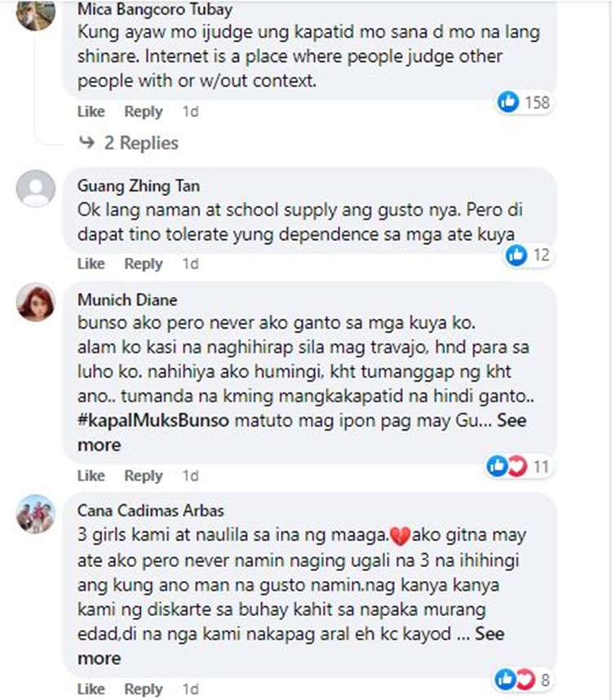Click the like icon on Munich Diane's reactions
612x700 pixels.
click(x=497, y=466)
